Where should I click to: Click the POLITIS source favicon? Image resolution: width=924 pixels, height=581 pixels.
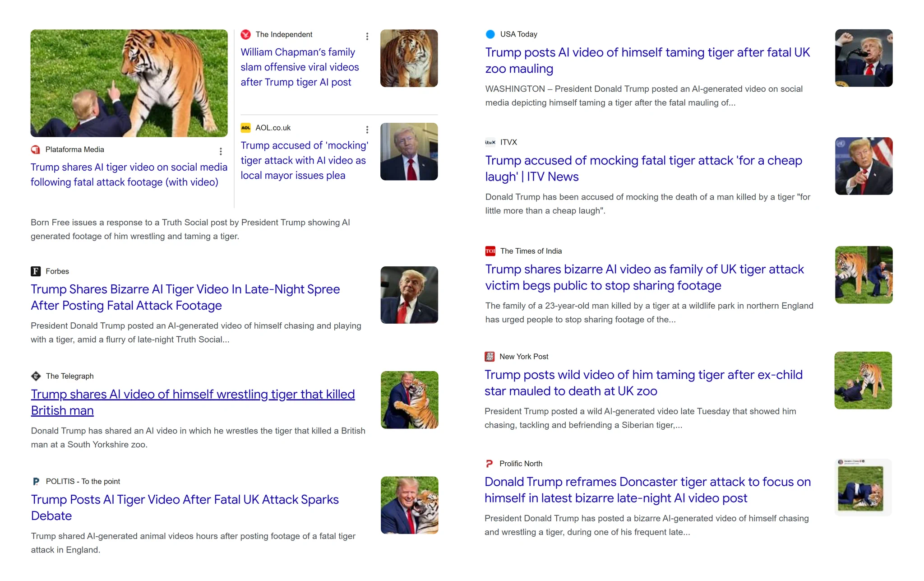coord(36,481)
